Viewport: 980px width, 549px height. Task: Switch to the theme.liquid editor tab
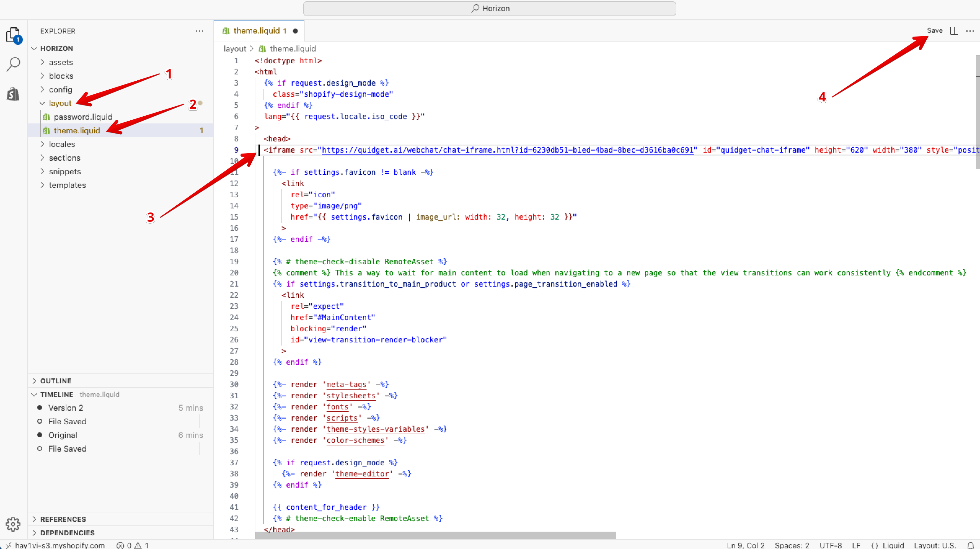259,31
